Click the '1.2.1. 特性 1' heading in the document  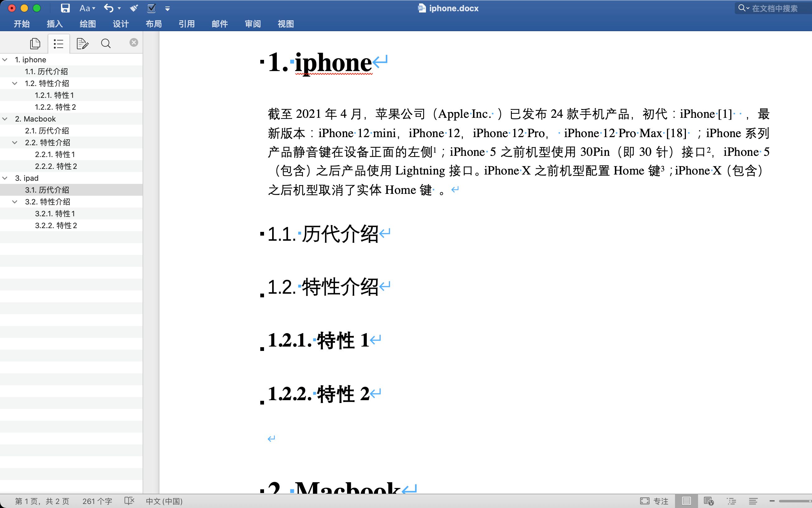coord(319,340)
